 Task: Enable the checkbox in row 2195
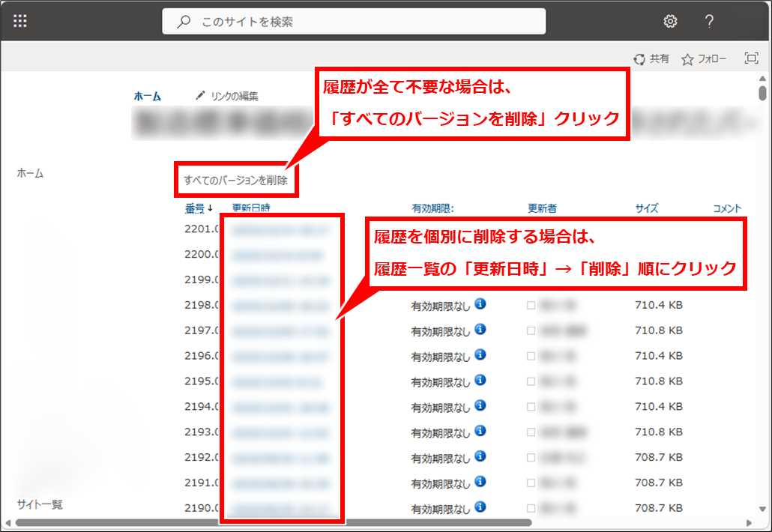[x=530, y=381]
